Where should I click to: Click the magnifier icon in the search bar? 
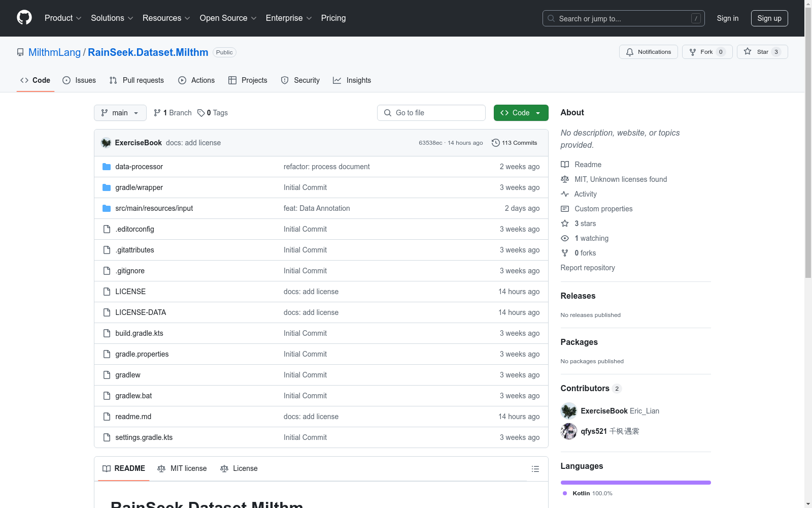coord(551,18)
